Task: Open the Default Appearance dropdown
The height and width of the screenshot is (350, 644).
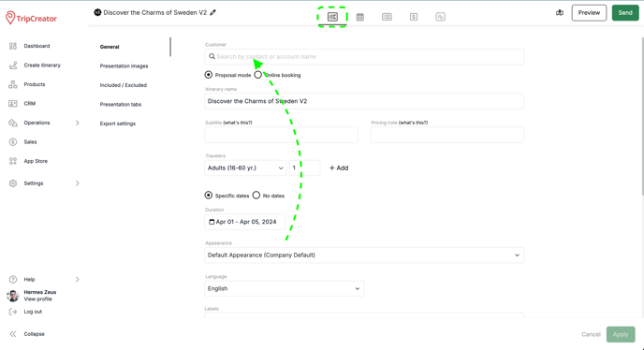Action: [364, 255]
